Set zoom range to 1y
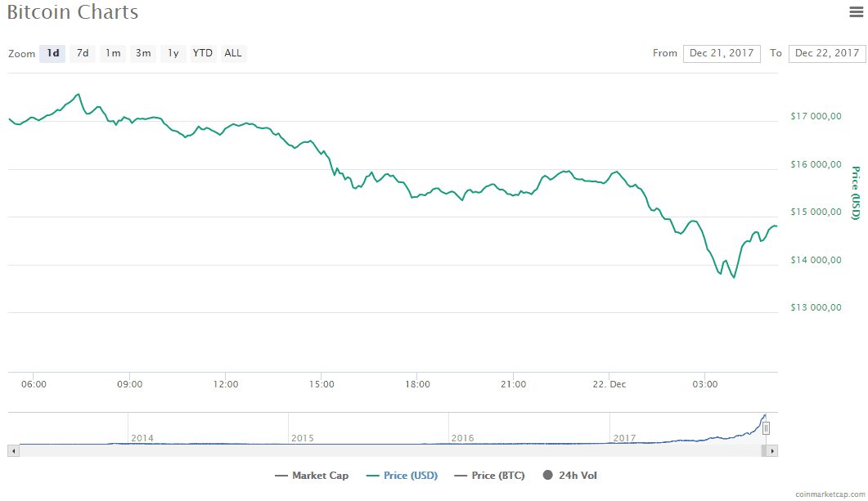The height and width of the screenshot is (501, 868). (173, 53)
